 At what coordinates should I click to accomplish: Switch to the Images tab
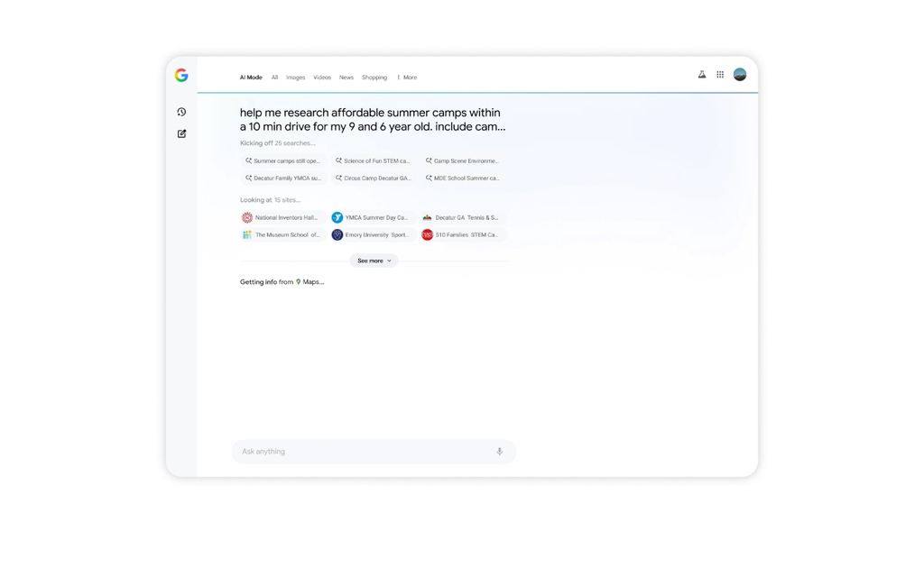[x=295, y=78]
